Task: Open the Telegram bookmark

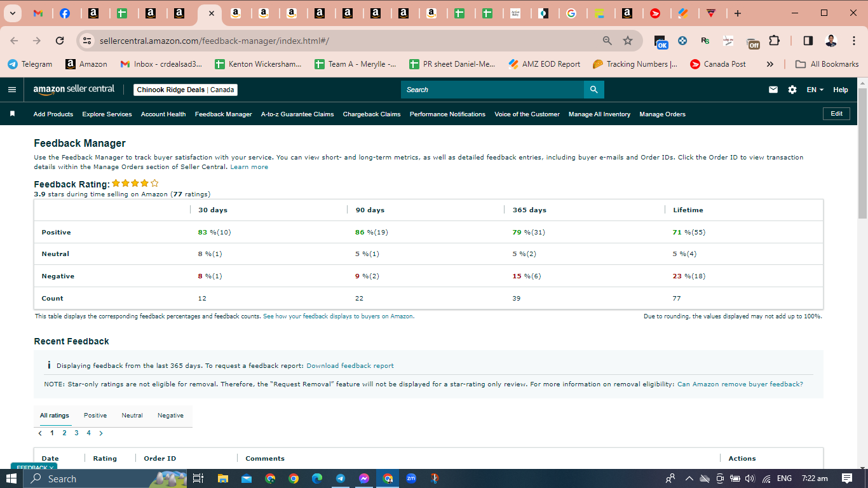Action: (30, 64)
